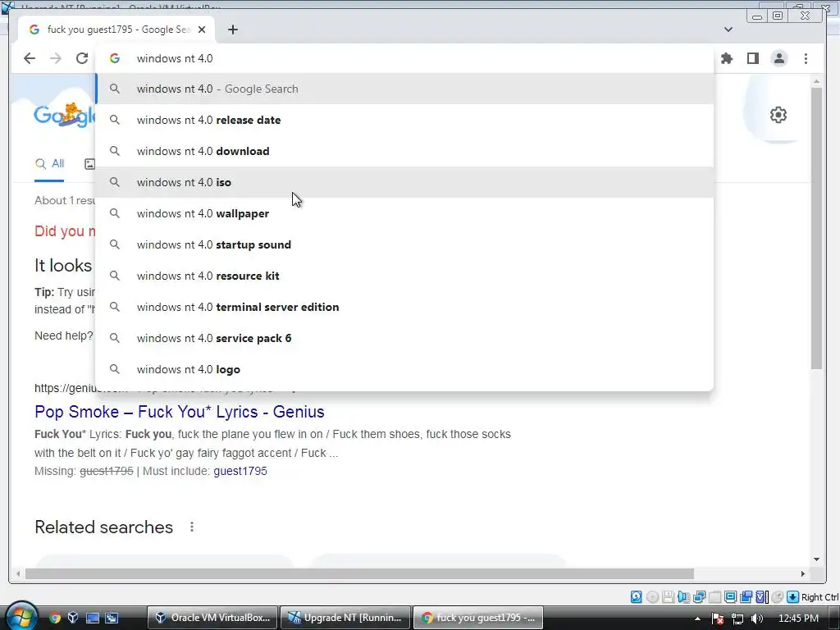
Task: Click VirtualBox keyboard capture arrow indicator
Action: pos(793,597)
